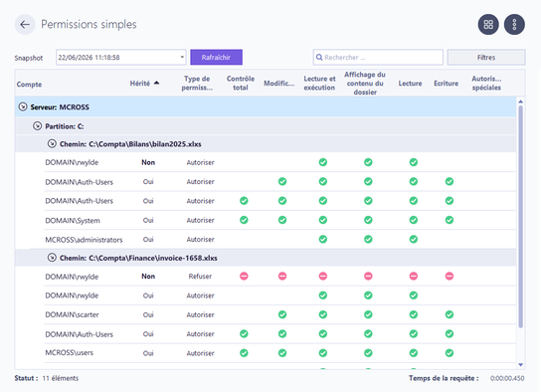
Task: Open the three-dot options menu
Action: [x=514, y=25]
